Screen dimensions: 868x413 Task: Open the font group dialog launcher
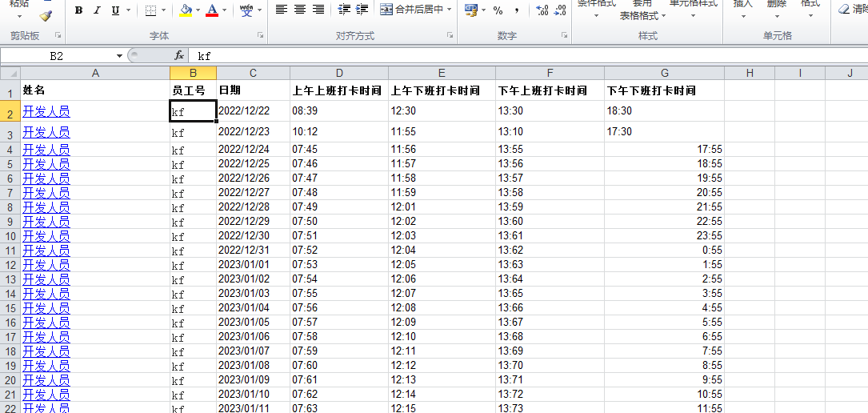coord(260,36)
